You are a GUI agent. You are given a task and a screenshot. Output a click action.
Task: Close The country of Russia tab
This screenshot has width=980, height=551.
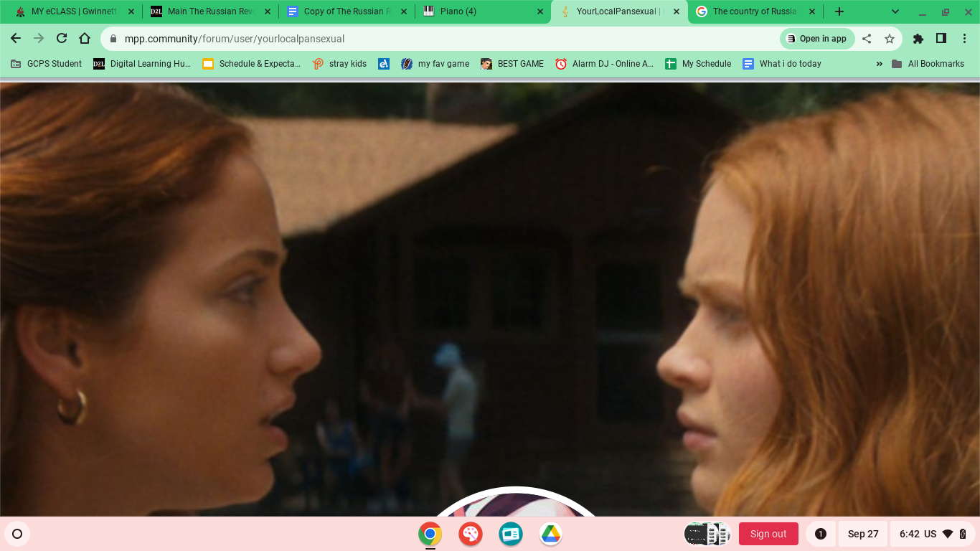(813, 11)
